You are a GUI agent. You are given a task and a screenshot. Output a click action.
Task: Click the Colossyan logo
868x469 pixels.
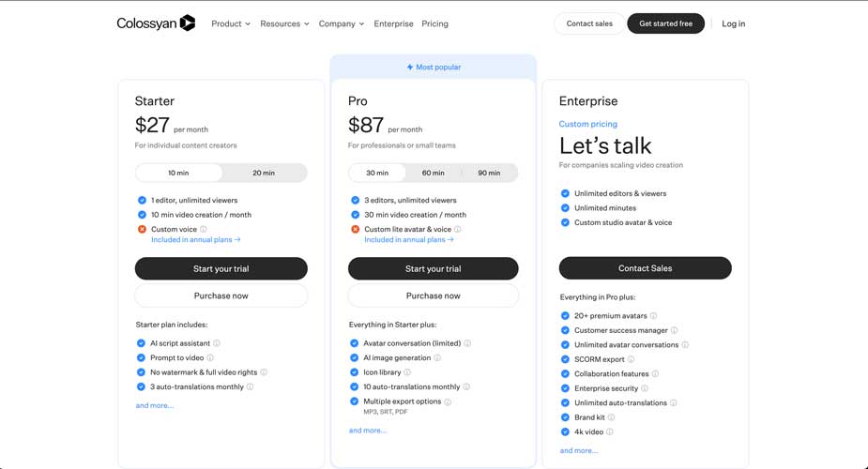tap(156, 23)
